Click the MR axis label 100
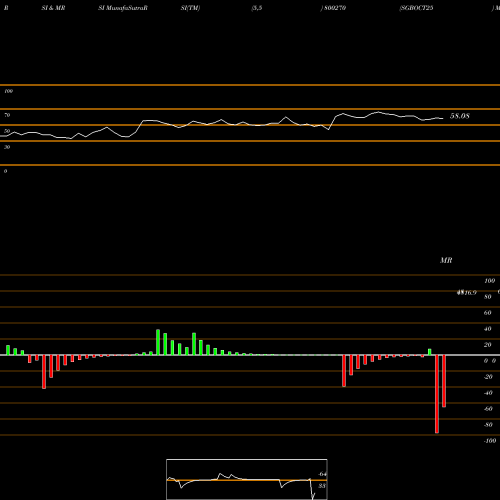 click(489, 281)
